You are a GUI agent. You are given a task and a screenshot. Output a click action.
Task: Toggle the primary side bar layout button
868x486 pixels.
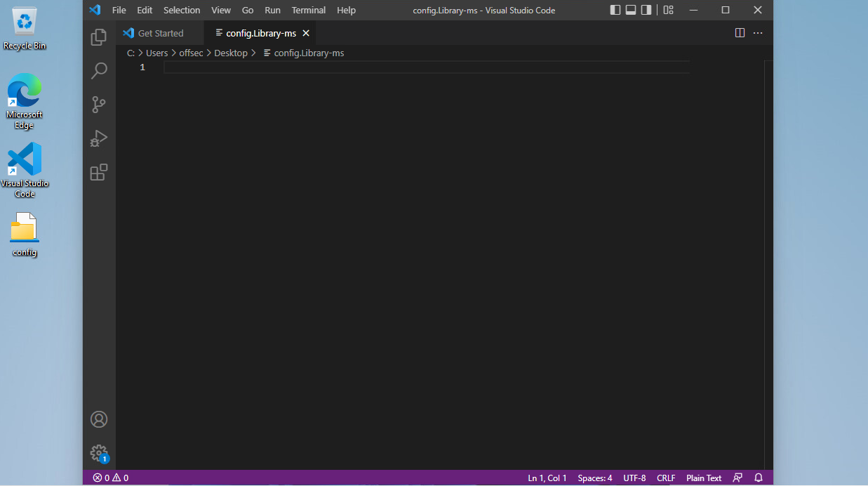pos(615,10)
